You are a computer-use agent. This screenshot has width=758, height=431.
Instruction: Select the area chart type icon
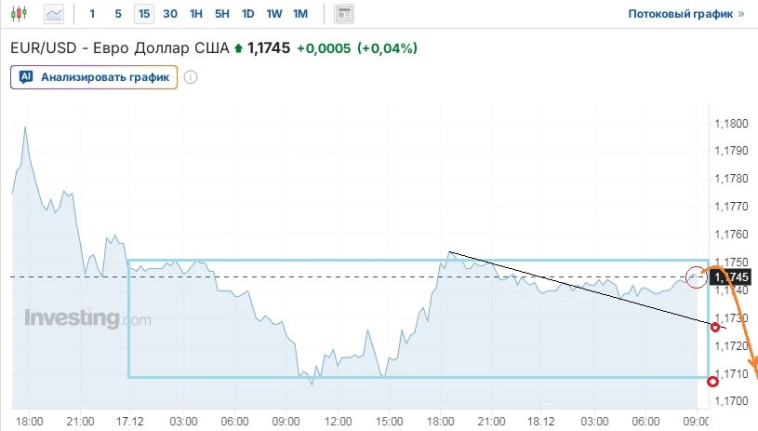53,14
